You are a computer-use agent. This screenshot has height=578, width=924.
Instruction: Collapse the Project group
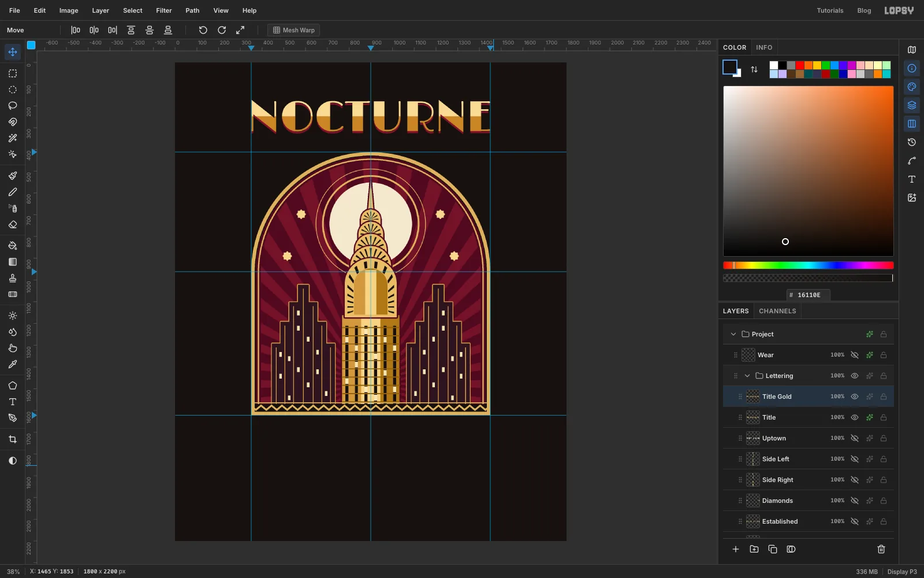pyautogui.click(x=733, y=334)
